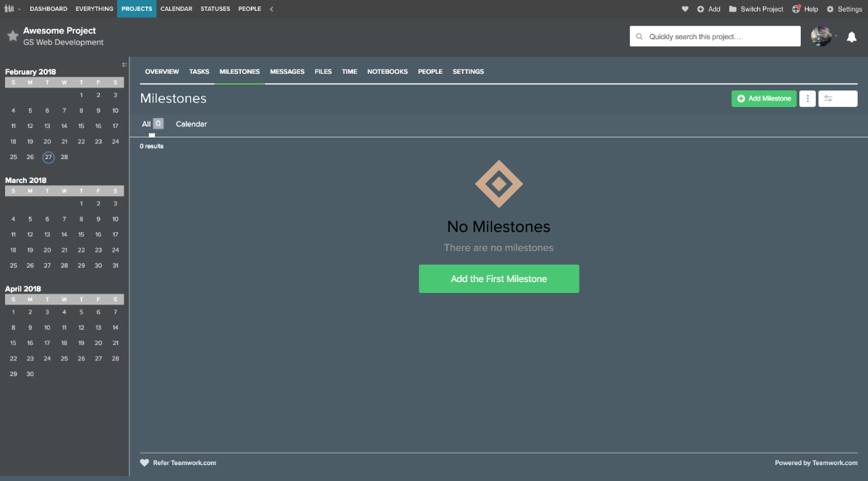Click the notification bell icon
This screenshot has height=481, width=868.
pyautogui.click(x=851, y=37)
